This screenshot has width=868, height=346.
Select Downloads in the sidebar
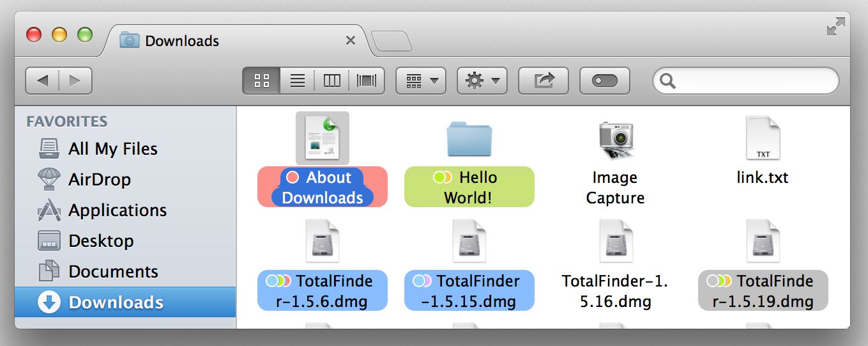point(125,302)
